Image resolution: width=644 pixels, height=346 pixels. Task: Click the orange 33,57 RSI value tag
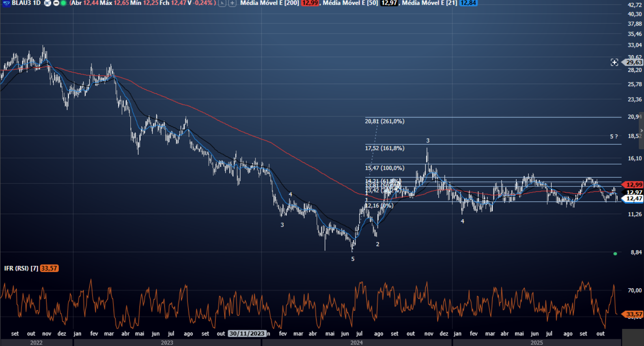pos(49,268)
